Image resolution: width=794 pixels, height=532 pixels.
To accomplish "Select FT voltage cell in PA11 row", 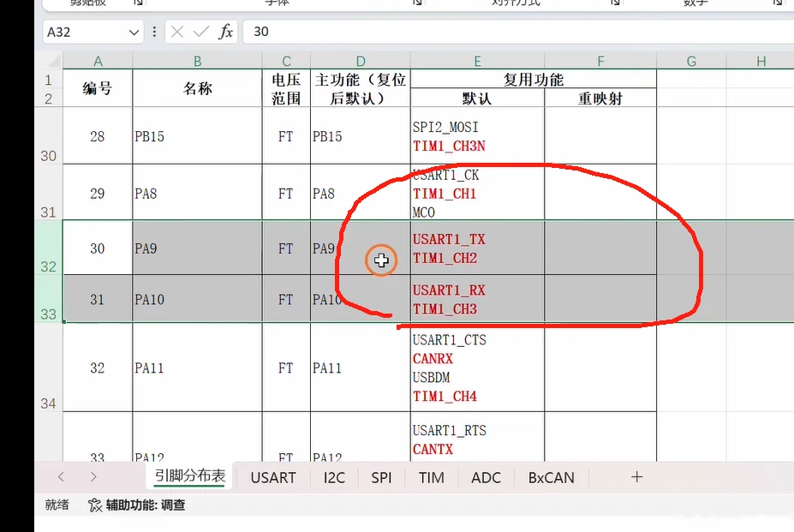I will (286, 368).
